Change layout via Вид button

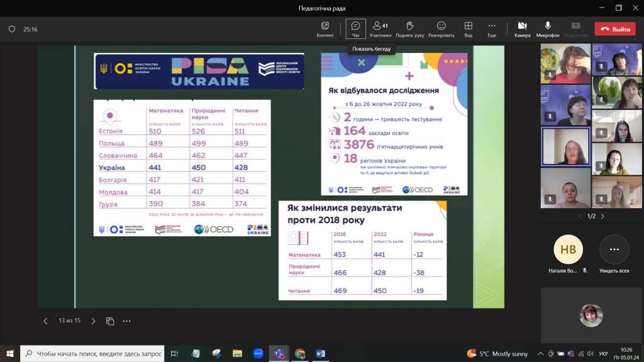468,29
